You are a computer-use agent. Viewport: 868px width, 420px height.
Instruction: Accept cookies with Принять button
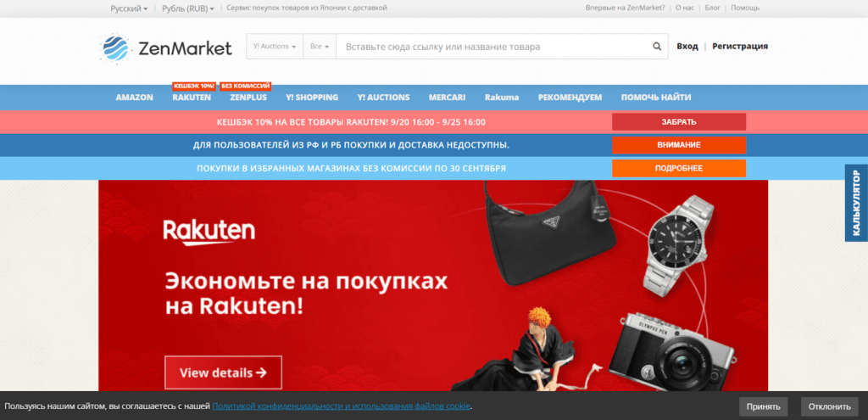tap(764, 406)
